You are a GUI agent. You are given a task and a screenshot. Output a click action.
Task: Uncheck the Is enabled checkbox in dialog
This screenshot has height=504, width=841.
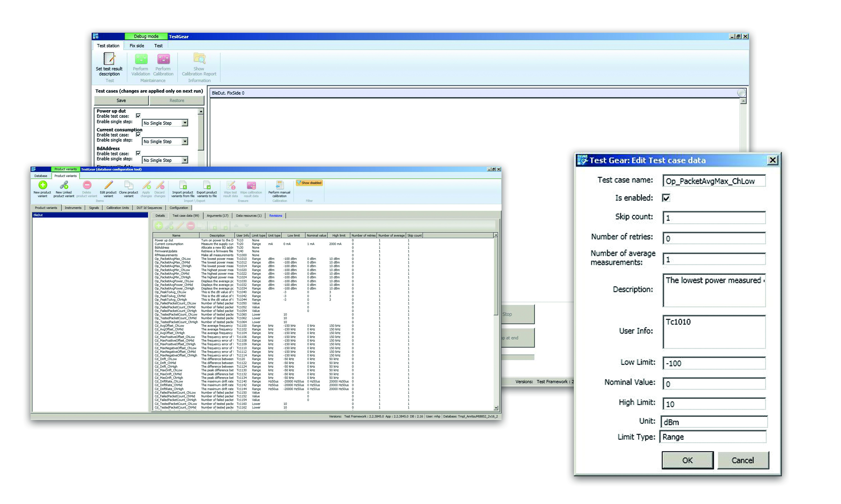coord(666,198)
